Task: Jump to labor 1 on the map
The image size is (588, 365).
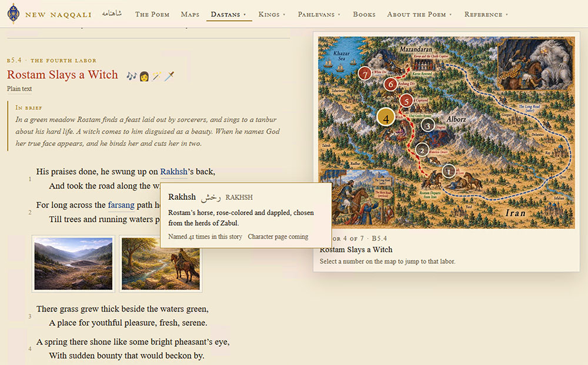Action: (x=449, y=171)
